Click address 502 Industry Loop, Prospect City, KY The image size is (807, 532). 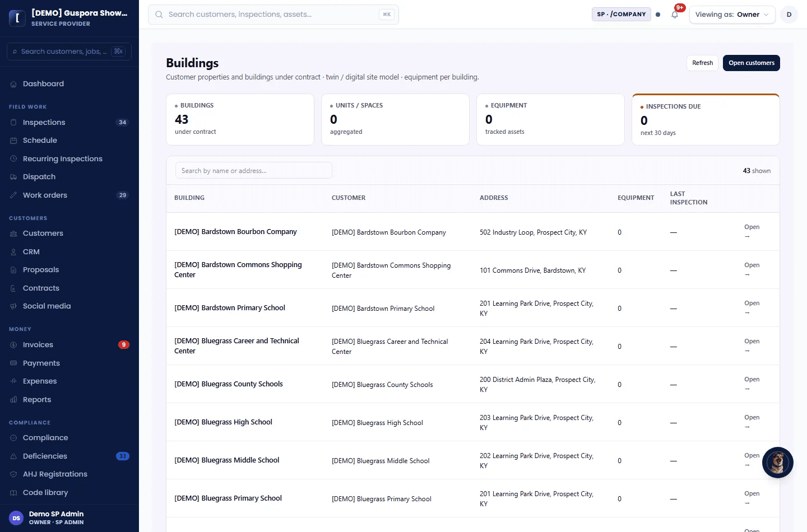533,232
